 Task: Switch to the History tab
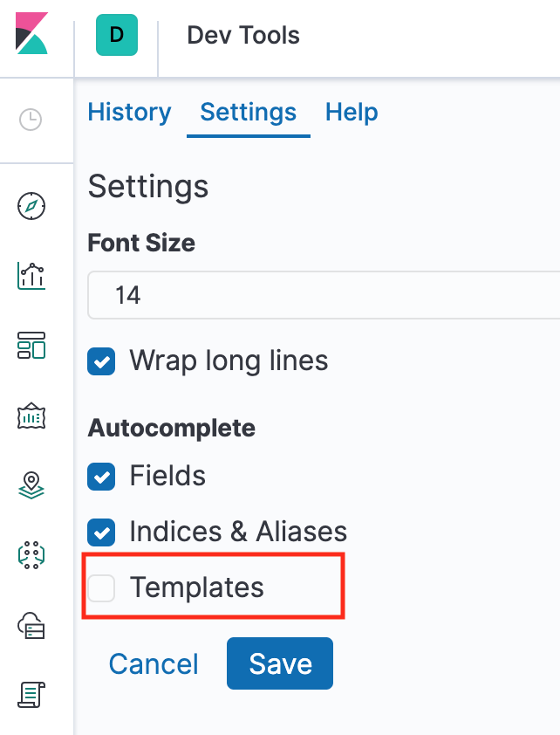[x=129, y=112]
